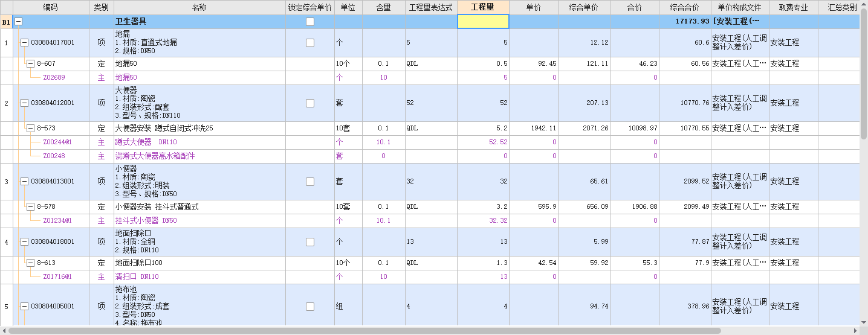This screenshot has width=868, height=335.
Task: Click the 含量 column header
Action: tap(383, 7)
